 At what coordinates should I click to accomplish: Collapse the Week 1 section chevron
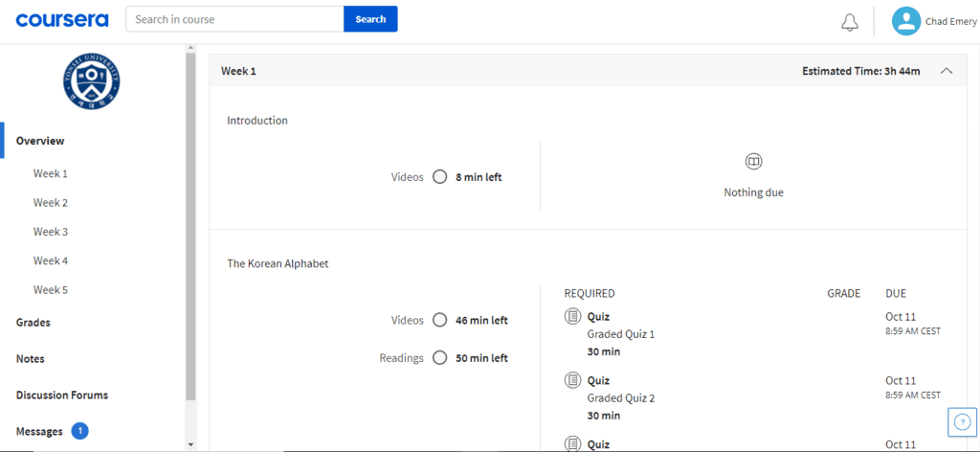tap(947, 71)
